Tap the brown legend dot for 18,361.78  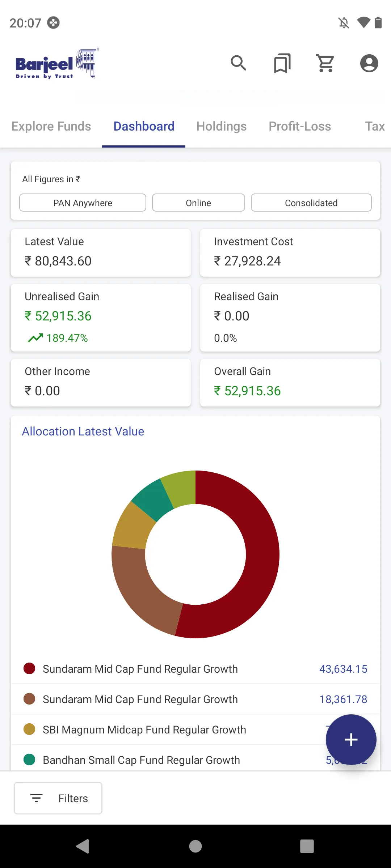click(x=29, y=699)
